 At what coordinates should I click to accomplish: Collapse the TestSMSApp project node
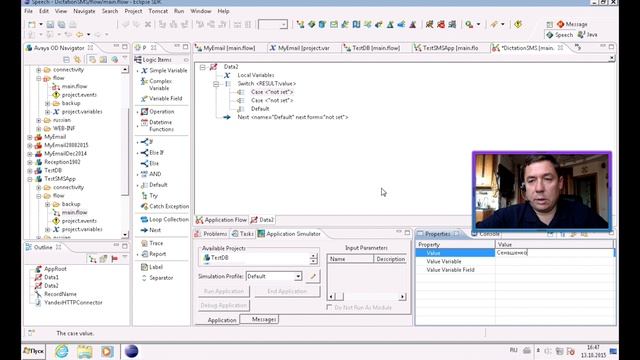[x=30, y=179]
